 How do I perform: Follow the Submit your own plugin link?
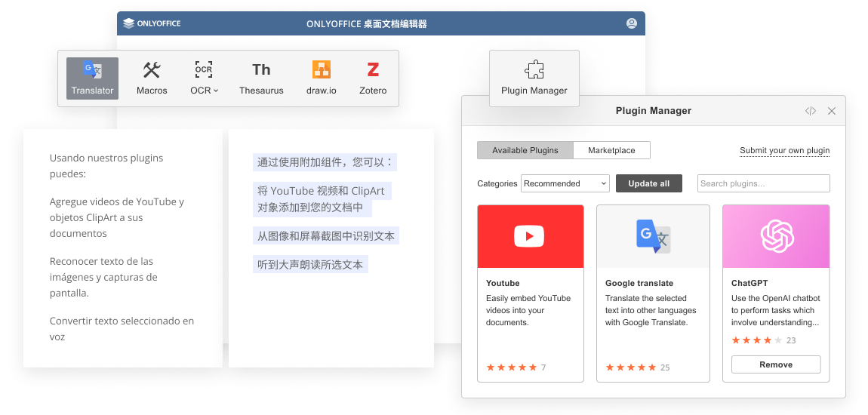784,150
